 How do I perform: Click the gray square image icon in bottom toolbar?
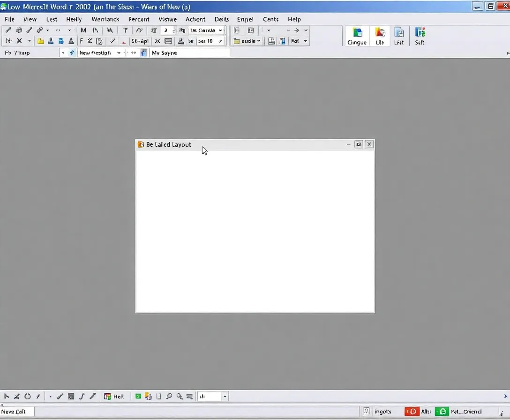pyautogui.click(x=71, y=396)
